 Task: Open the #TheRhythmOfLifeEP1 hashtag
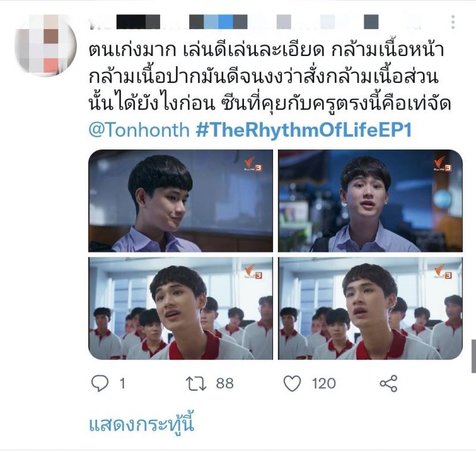[x=304, y=130]
